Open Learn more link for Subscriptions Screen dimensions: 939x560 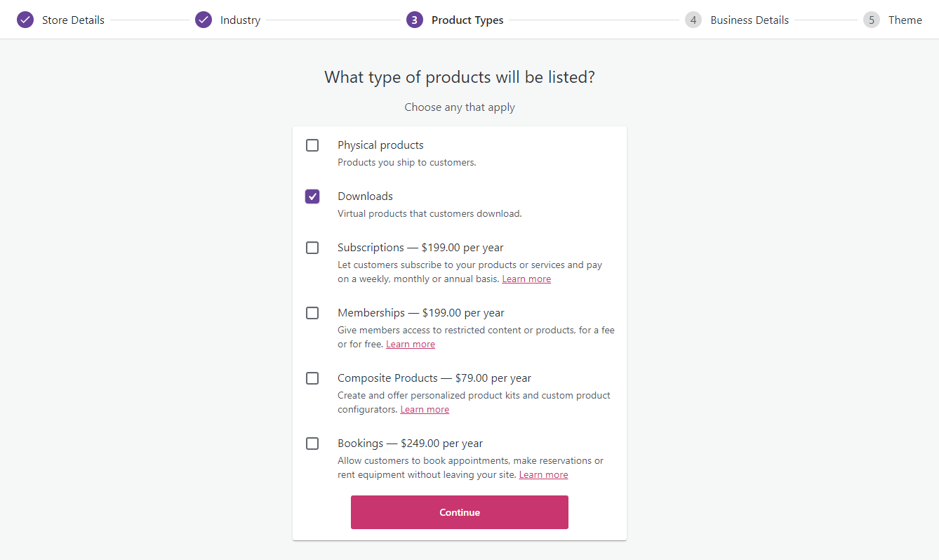526,279
